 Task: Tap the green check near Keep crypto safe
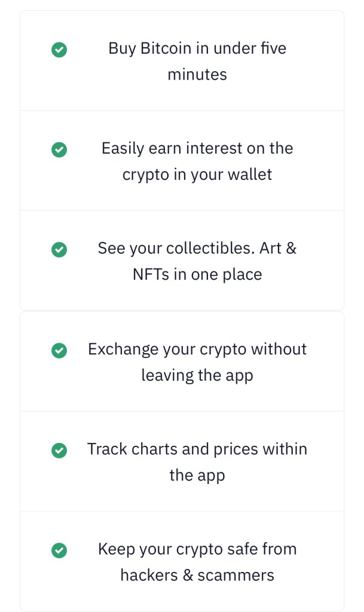(59, 550)
